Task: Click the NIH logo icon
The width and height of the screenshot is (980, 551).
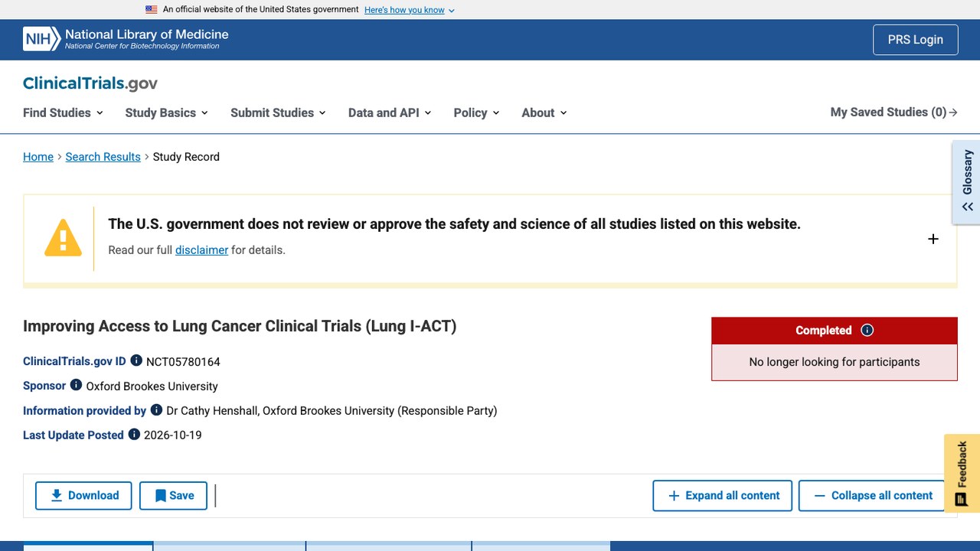Action: click(x=41, y=39)
